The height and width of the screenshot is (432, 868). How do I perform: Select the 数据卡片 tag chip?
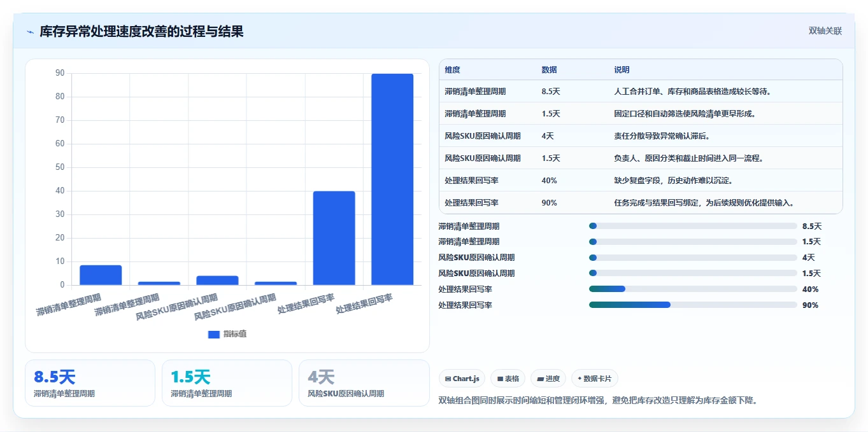point(595,379)
